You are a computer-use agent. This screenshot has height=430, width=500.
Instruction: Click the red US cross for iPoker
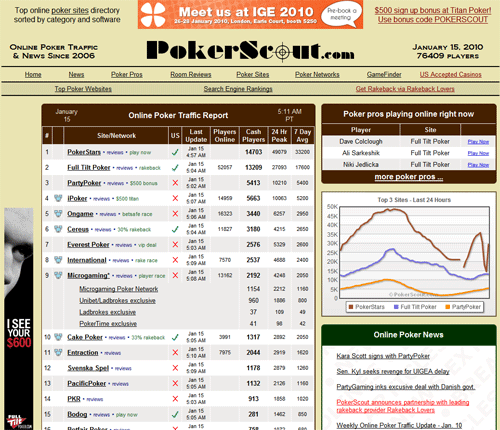(x=175, y=198)
